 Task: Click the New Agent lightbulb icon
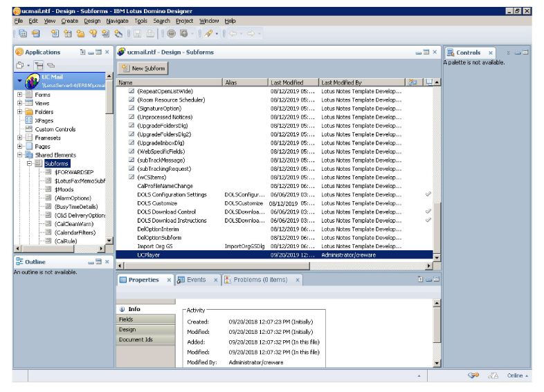93,34
